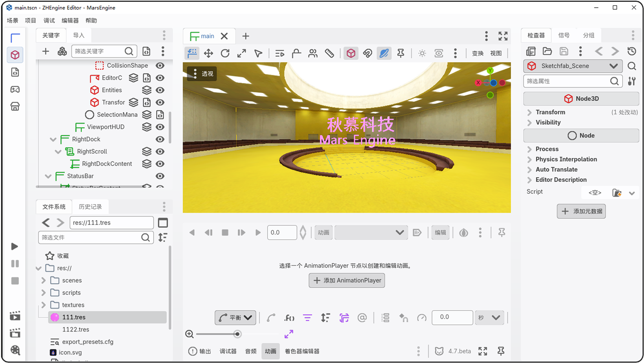Toggle visibility of RightDockContent node

click(x=160, y=164)
